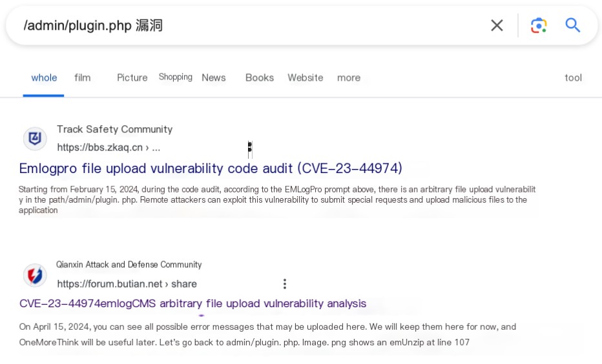Open the 'tool' search options

pyautogui.click(x=573, y=78)
